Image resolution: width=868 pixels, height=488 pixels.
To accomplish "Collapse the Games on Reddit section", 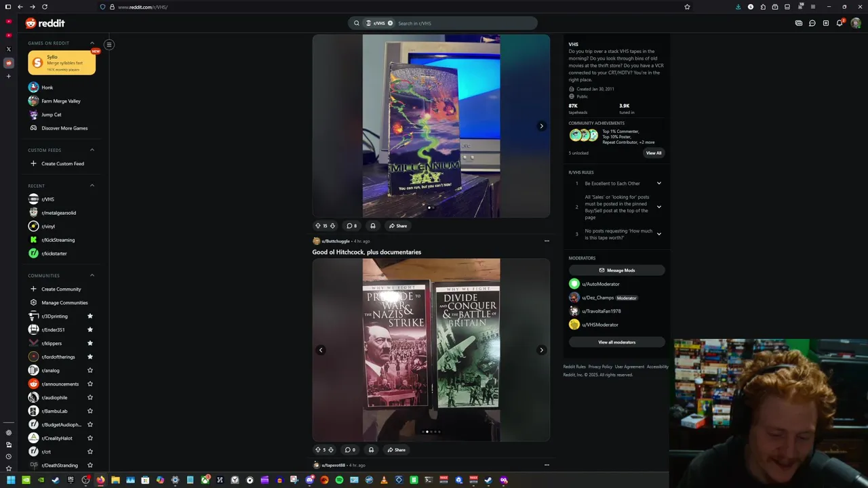I will [92, 43].
